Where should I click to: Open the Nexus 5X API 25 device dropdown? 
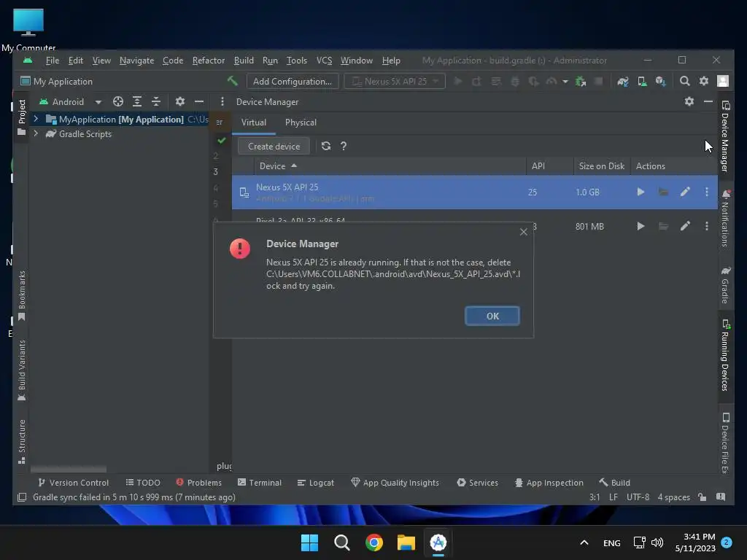(395, 82)
